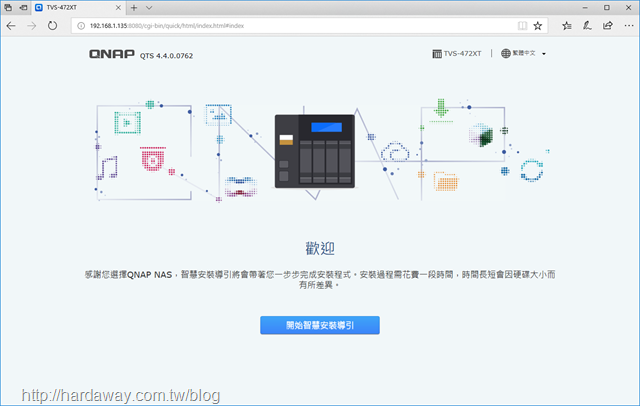Click the 歡迎 welcome heading
This screenshot has height=406, width=640.
320,248
